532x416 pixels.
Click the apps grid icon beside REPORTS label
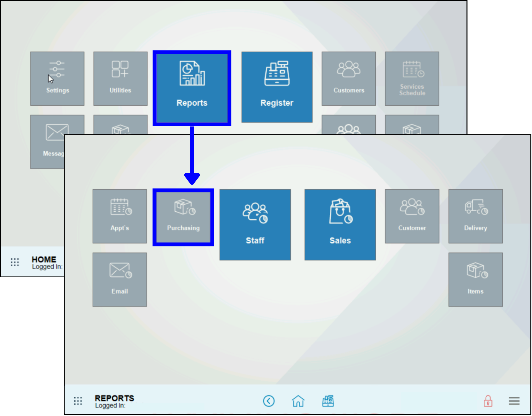pos(78,401)
